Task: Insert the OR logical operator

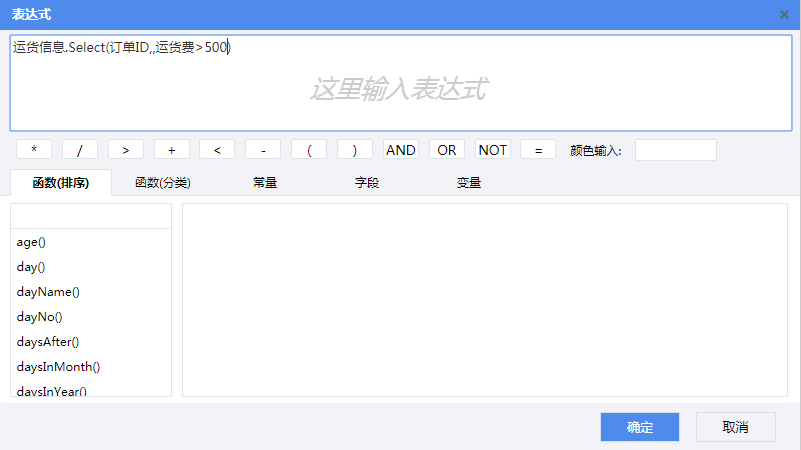Action: pos(447,150)
